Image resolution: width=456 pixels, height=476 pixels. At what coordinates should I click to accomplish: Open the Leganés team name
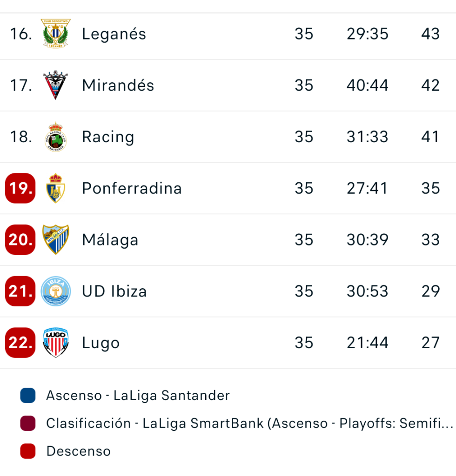(x=114, y=34)
